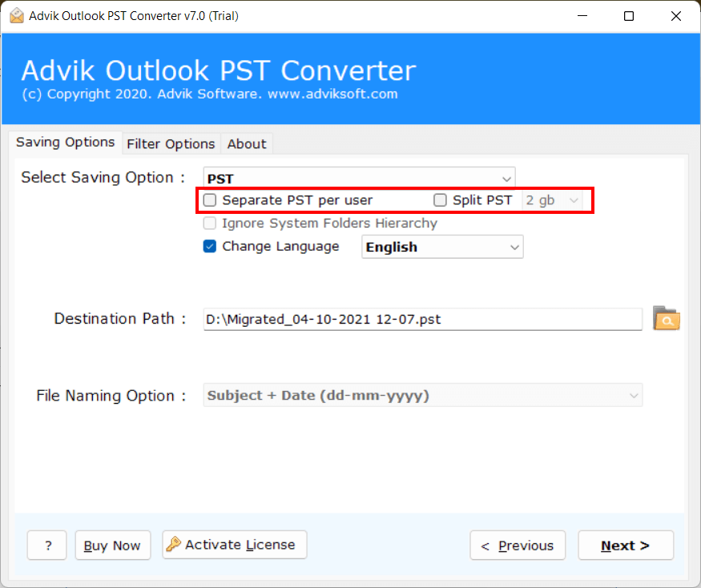Click the Destination Path label
This screenshot has width=701, height=588.
(x=119, y=318)
